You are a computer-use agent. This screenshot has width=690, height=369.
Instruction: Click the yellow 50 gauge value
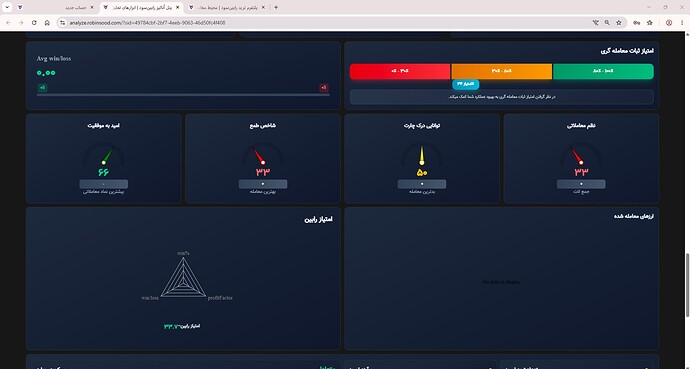click(422, 172)
